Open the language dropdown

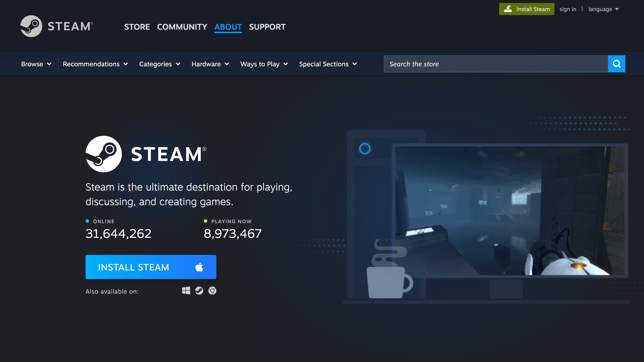click(x=603, y=9)
